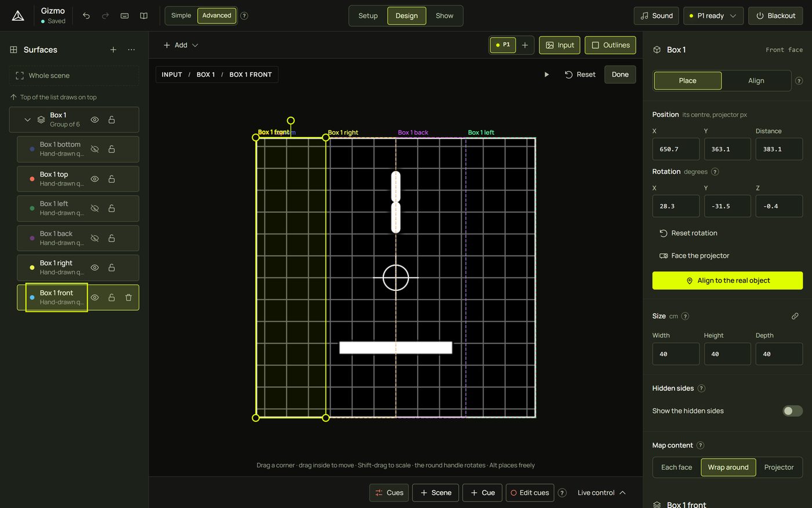Screen dimensions: 812x508
Task: Click lock icon on Box 1 front
Action: click(111, 297)
